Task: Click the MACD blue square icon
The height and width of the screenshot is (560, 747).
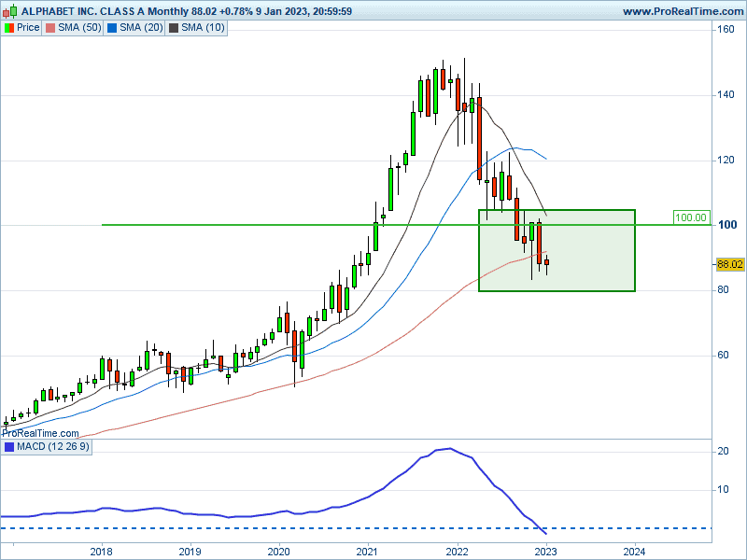Action: [8, 447]
